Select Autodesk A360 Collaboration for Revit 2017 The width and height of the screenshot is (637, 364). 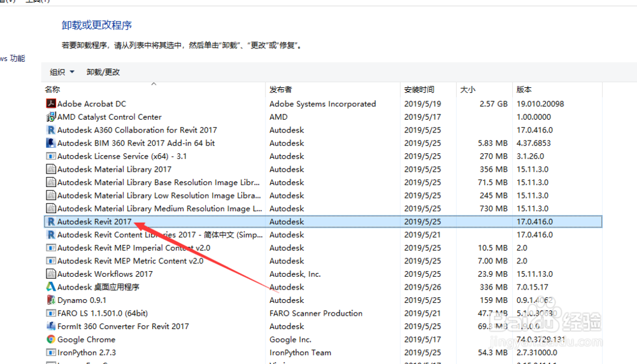tap(137, 130)
